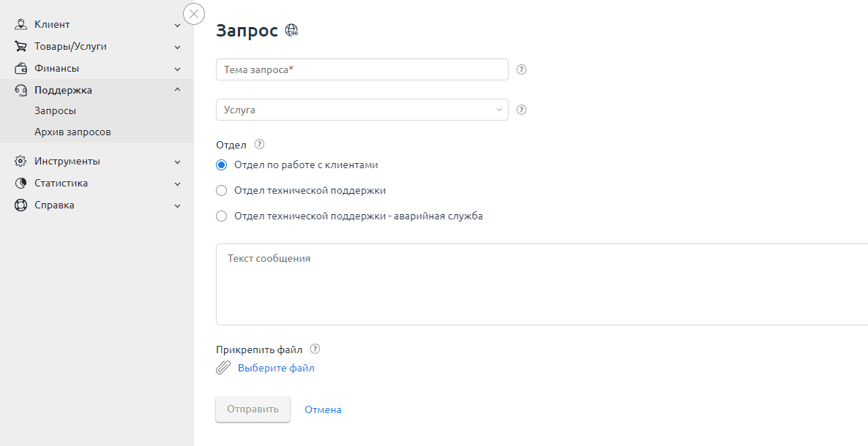Click the Товары/Услуги shopping cart icon
868x446 pixels.
[x=18, y=46]
